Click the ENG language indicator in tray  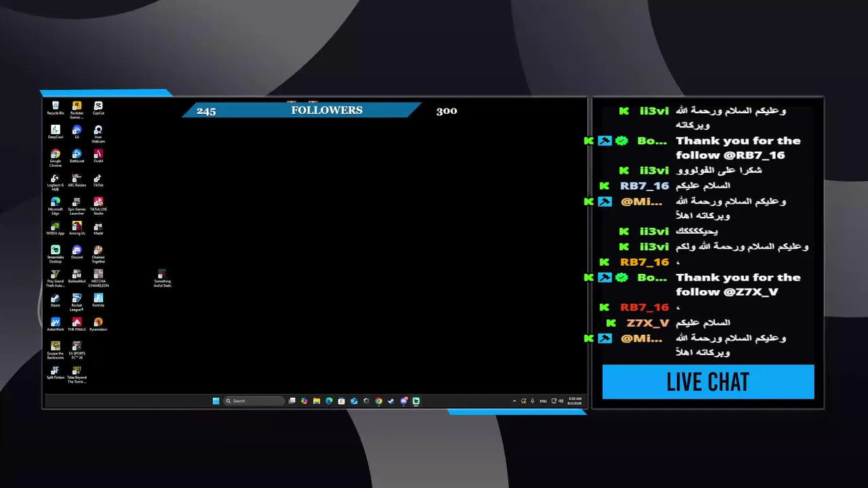click(x=543, y=401)
